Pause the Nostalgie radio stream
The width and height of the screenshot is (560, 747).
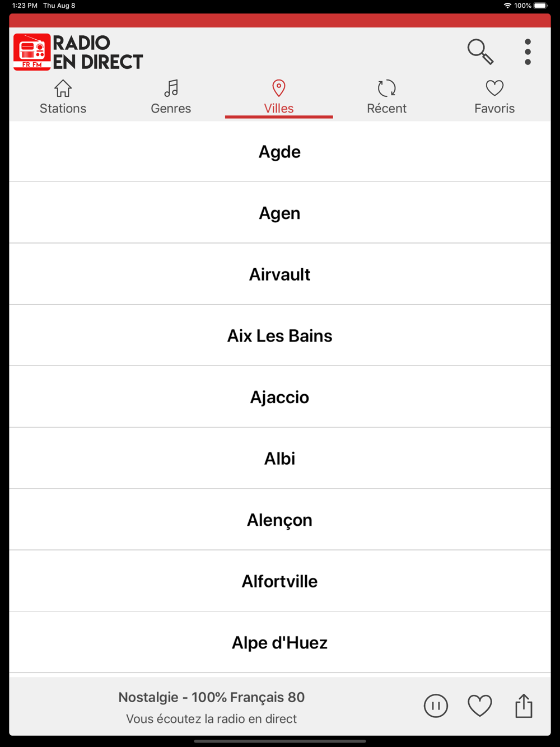(x=436, y=706)
